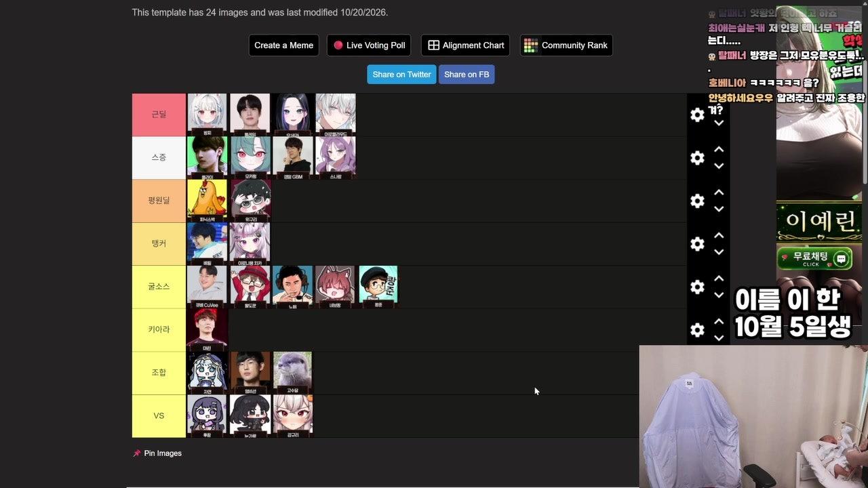Pick the otter photo in 조합 row
Screen dimensions: 868x488
[x=292, y=373]
